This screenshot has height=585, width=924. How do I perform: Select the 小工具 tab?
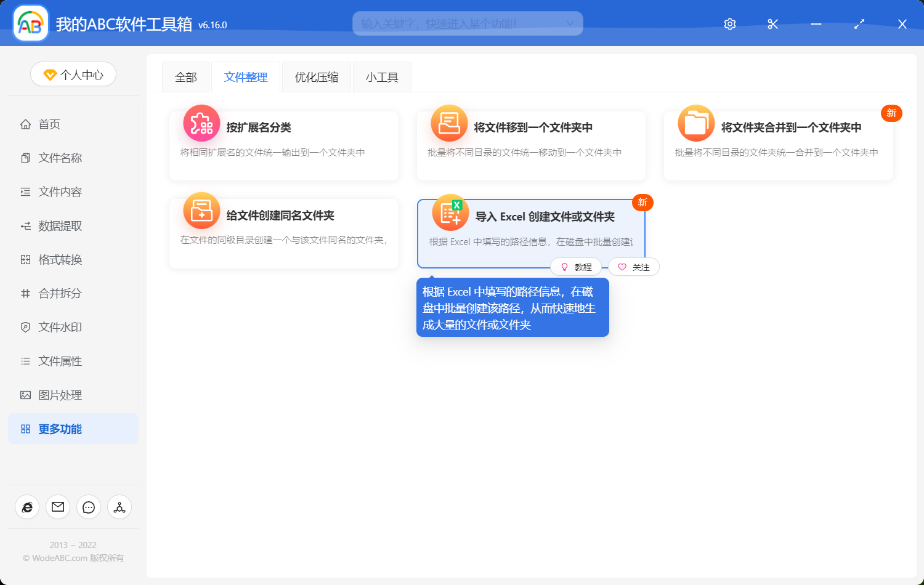pyautogui.click(x=382, y=76)
